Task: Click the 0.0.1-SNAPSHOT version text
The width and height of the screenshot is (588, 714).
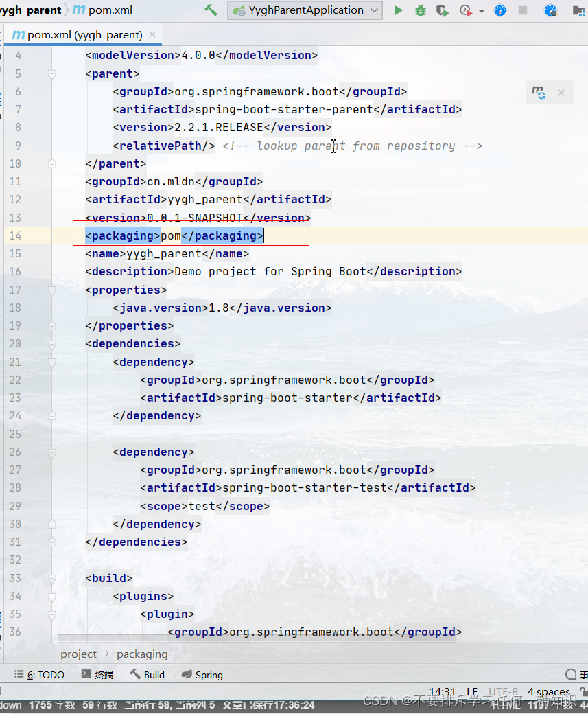Action: coord(195,218)
